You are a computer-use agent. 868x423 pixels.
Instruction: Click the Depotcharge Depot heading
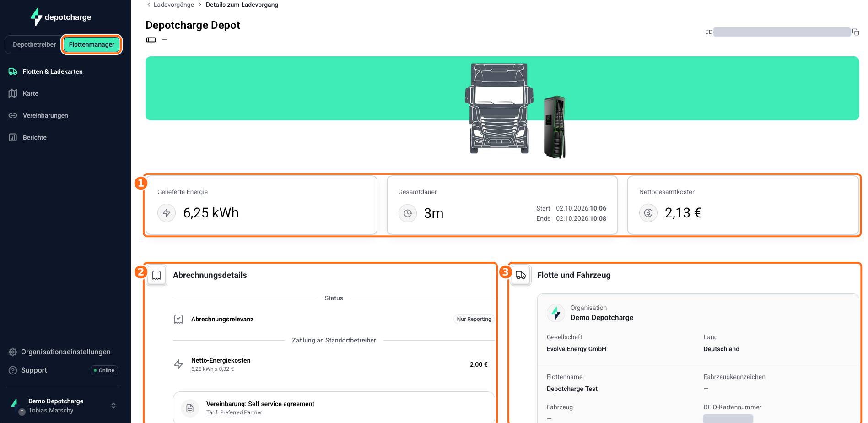coord(193,25)
